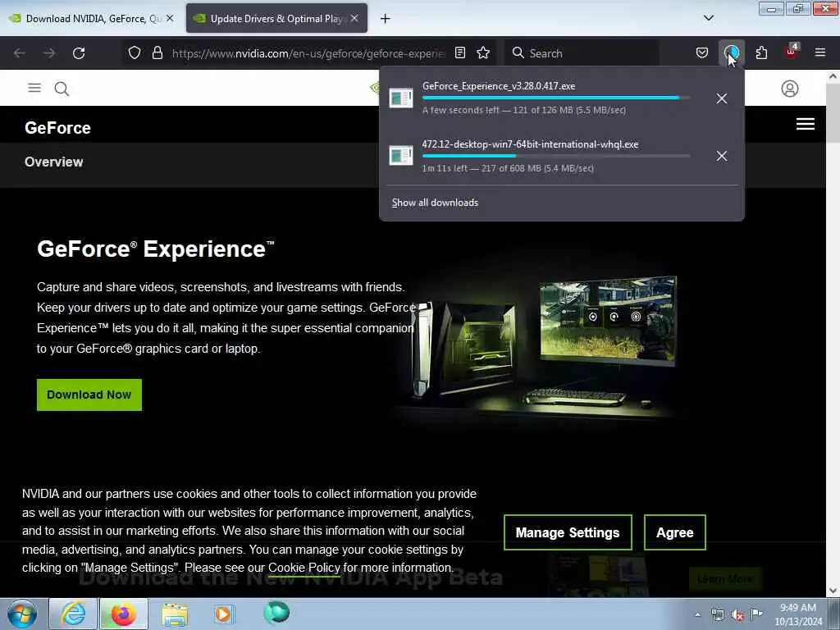The image size is (840, 630).
Task: Open a new browser tab
Action: point(385,19)
